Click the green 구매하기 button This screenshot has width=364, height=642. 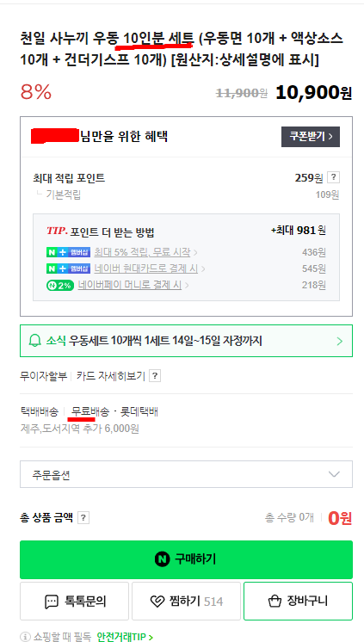pyautogui.click(x=186, y=559)
